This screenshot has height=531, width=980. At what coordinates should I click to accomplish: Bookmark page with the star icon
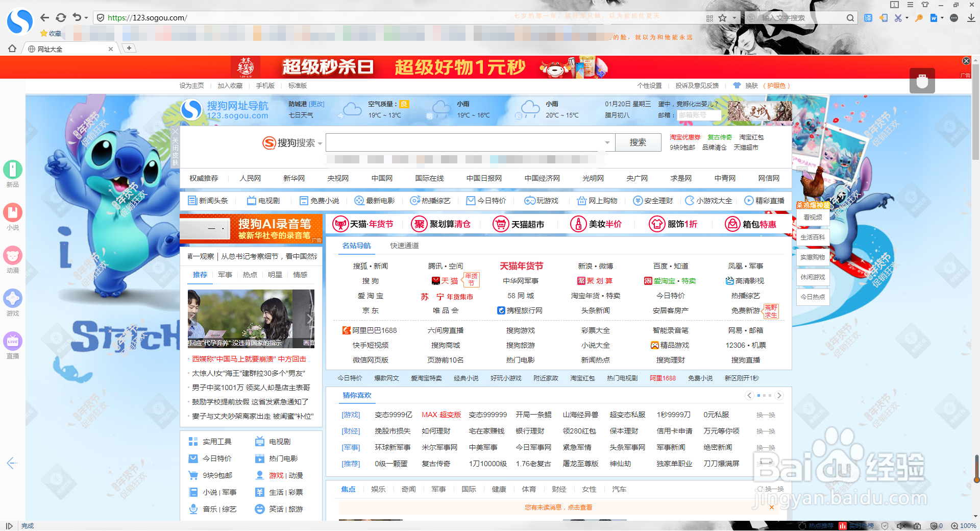click(x=723, y=18)
